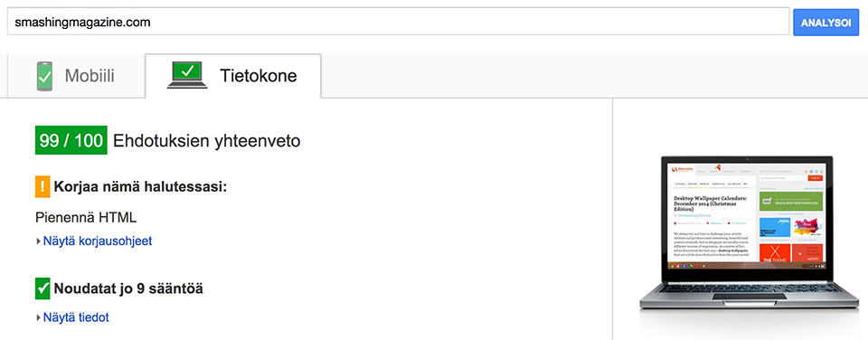868x340 pixels.
Task: Select the Tietokone tab
Action: pyautogui.click(x=232, y=76)
